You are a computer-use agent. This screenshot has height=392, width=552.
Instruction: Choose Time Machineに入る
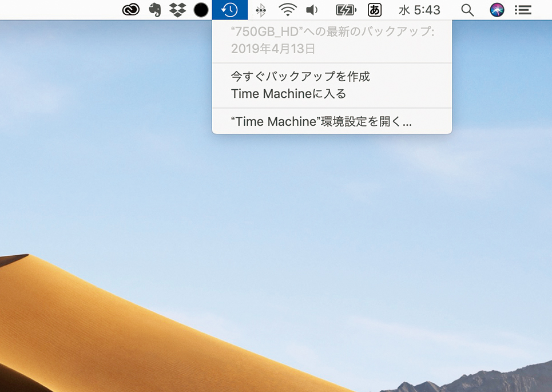288,93
